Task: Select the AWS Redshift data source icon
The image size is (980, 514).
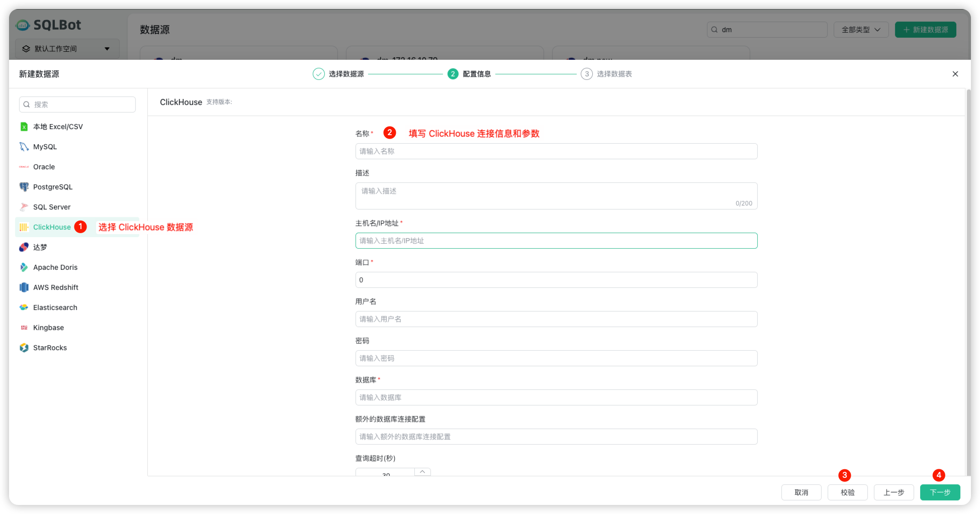Action: pos(24,287)
